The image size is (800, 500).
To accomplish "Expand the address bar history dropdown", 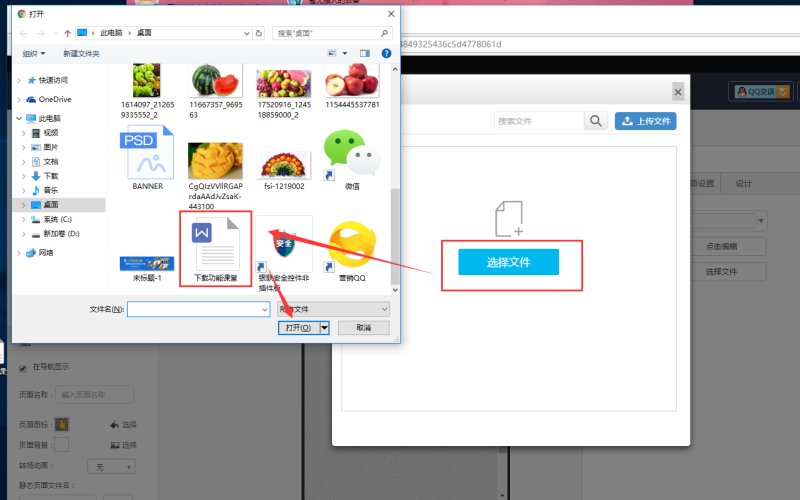I will [246, 33].
